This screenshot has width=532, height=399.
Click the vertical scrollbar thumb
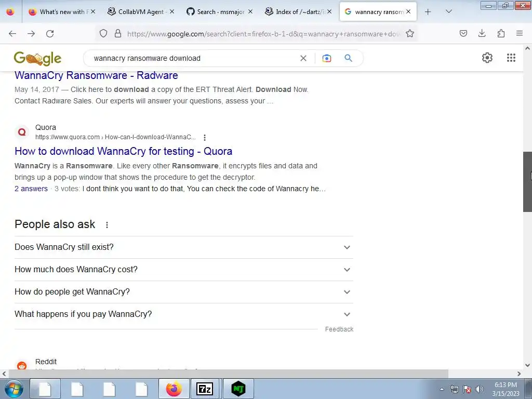point(527,182)
